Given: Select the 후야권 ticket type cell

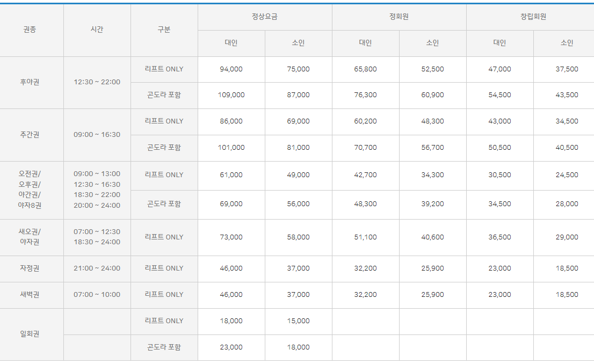Looking at the screenshot, I should coord(31,82).
